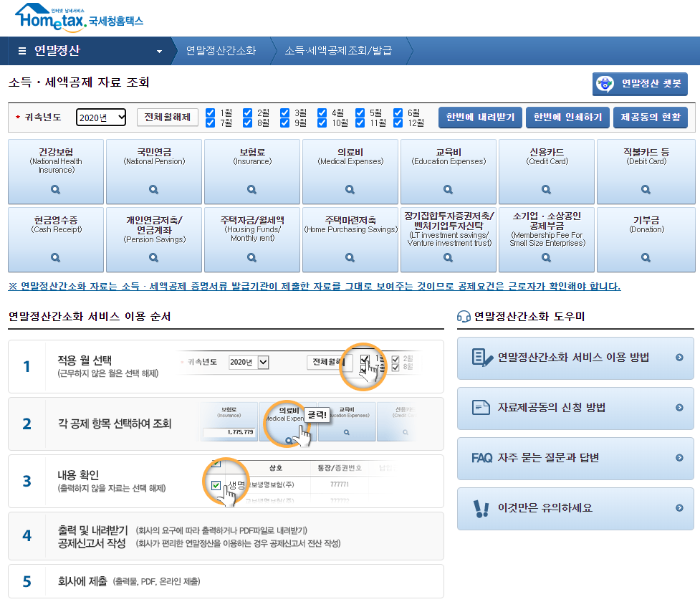
Task: Click magnifier icon in 개인연금저축/연금계좌 tile
Action: pyautogui.click(x=153, y=257)
